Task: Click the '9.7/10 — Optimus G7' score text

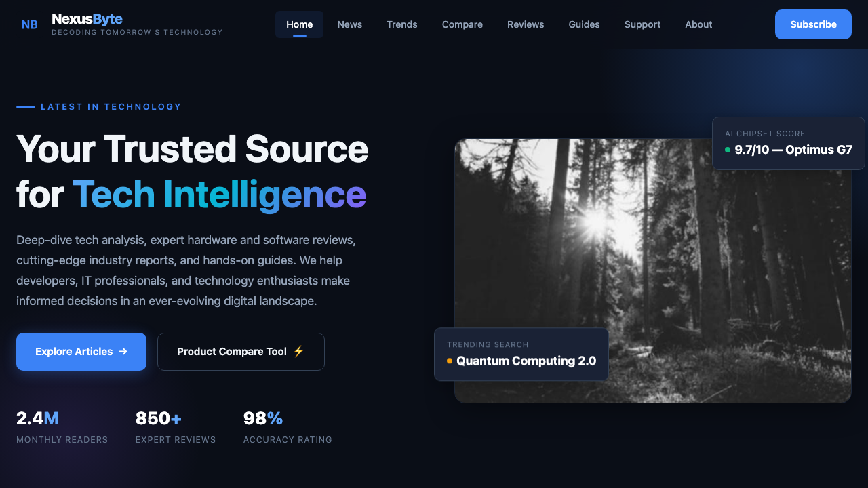Action: tap(793, 150)
